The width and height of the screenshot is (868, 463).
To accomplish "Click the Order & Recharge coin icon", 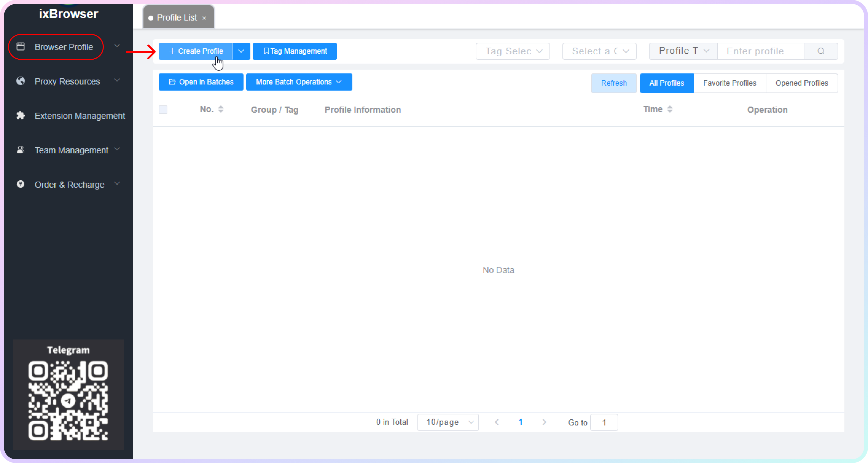I will click(x=20, y=184).
